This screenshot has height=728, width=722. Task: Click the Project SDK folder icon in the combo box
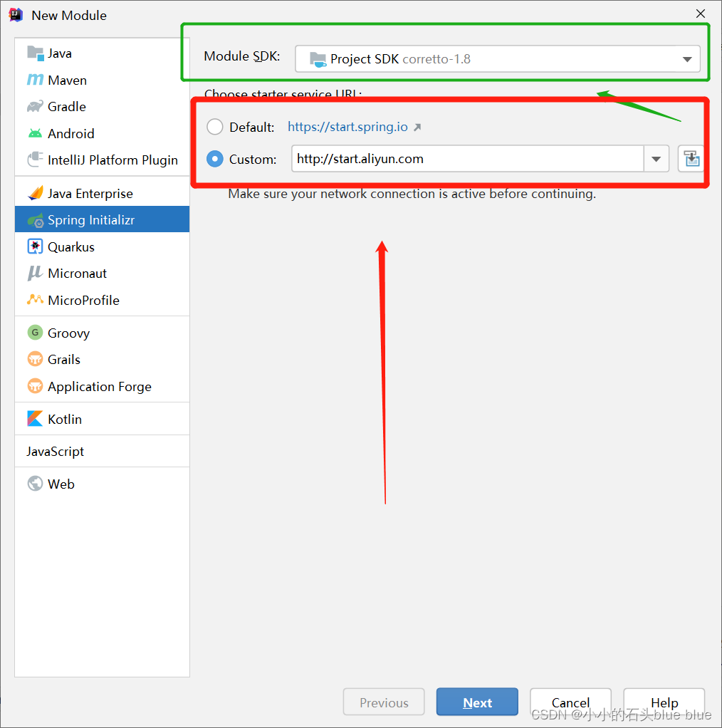tap(318, 59)
